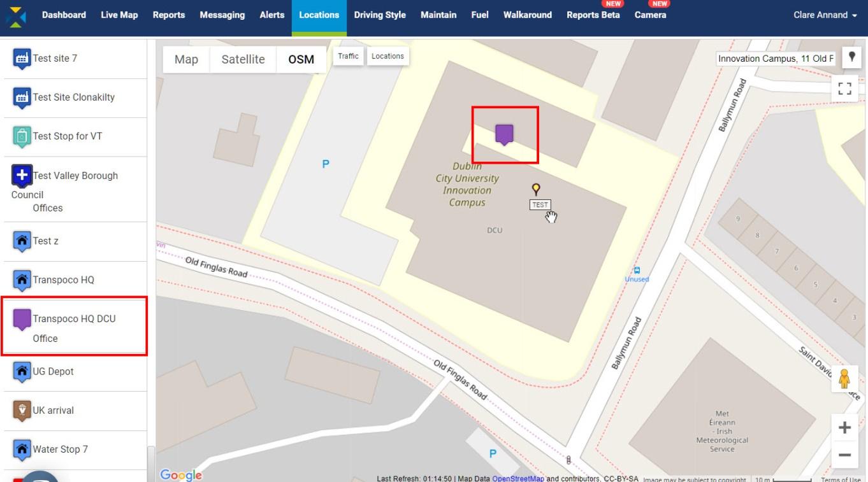Click the purple Transpoco HQ DCU Office list icon
The height and width of the screenshot is (482, 868).
[x=22, y=320]
